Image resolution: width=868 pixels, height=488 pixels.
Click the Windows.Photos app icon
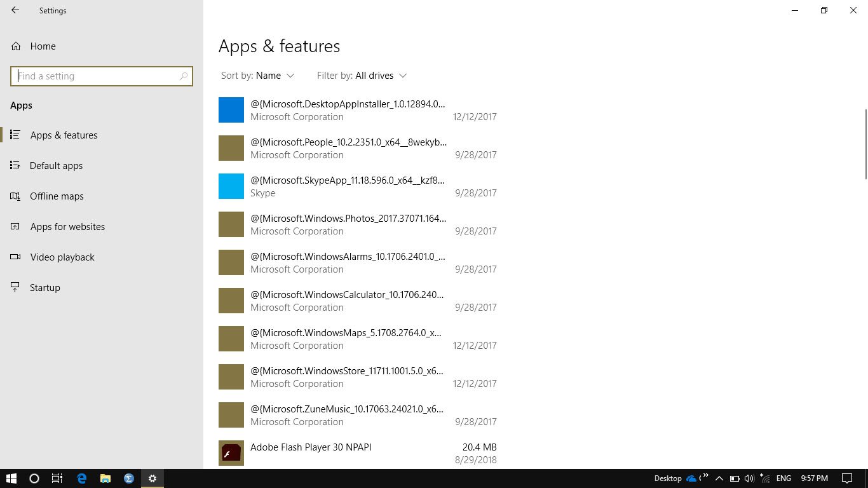click(231, 224)
